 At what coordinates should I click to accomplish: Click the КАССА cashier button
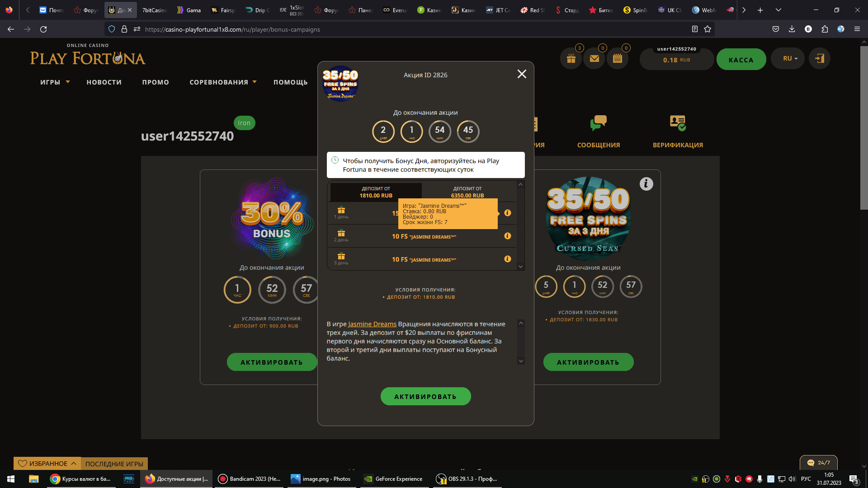[x=741, y=59]
